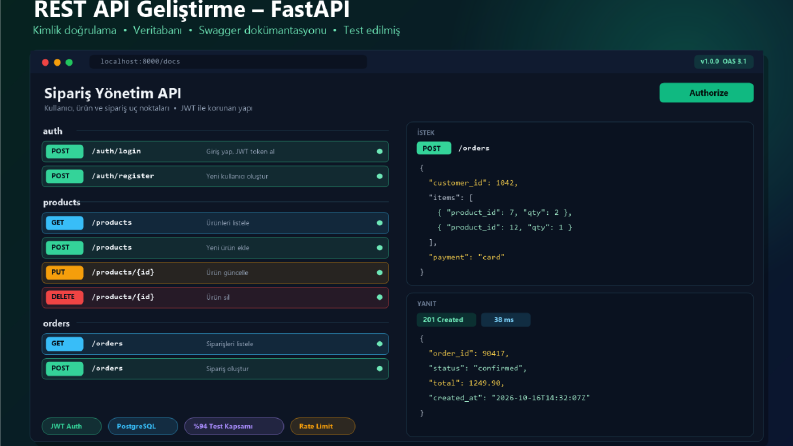Click the "customer_id": 1042 line
793x446 pixels.
click(x=473, y=183)
